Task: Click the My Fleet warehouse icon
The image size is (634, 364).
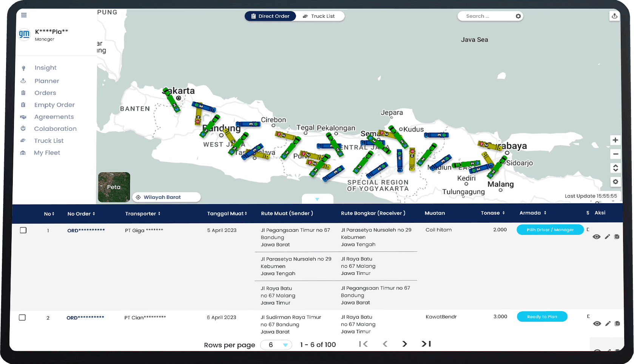Action: pos(23,153)
